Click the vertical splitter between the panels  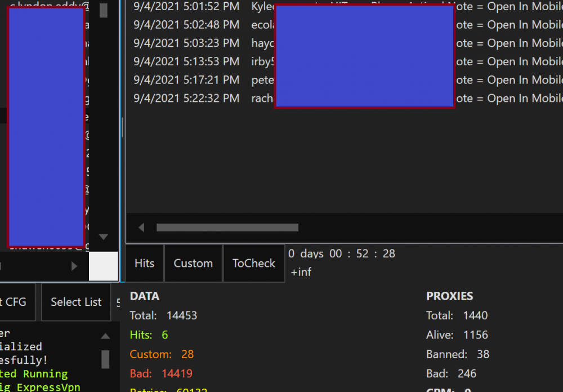122,127
